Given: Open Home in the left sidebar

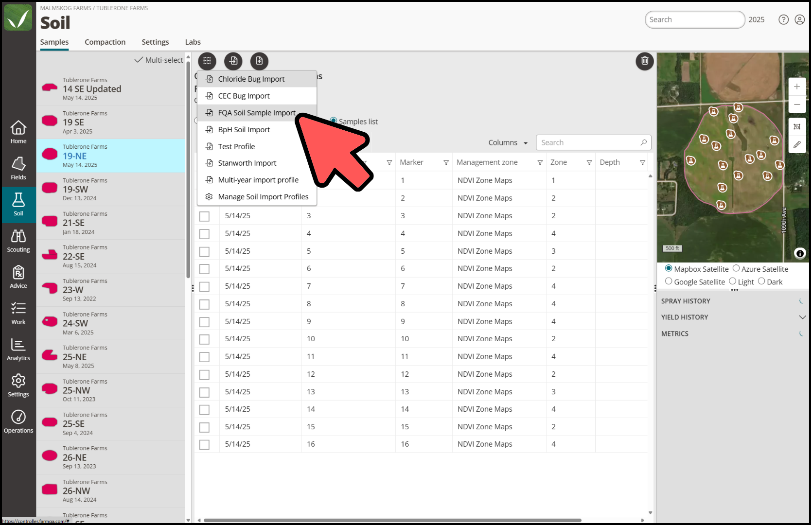Looking at the screenshot, I should 18,132.
